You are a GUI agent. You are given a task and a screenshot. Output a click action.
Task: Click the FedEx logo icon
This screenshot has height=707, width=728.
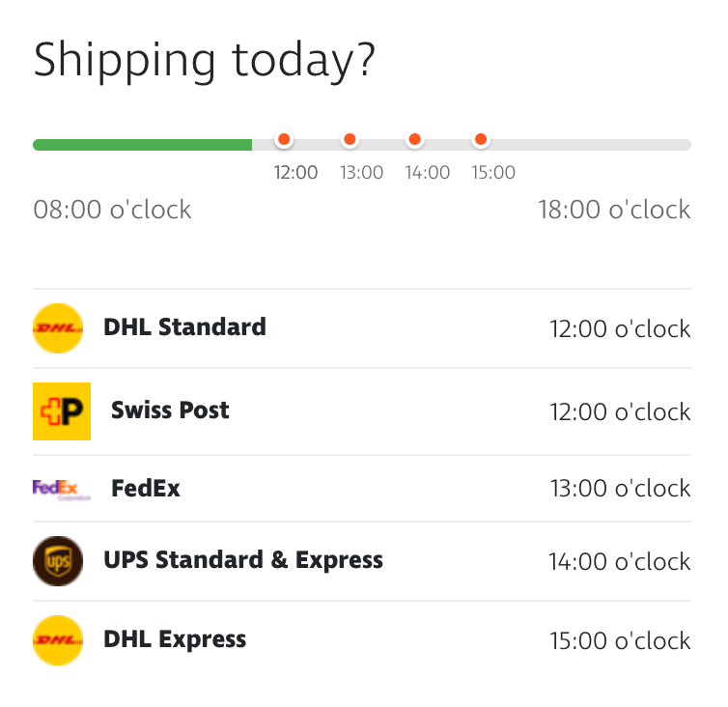(x=61, y=489)
